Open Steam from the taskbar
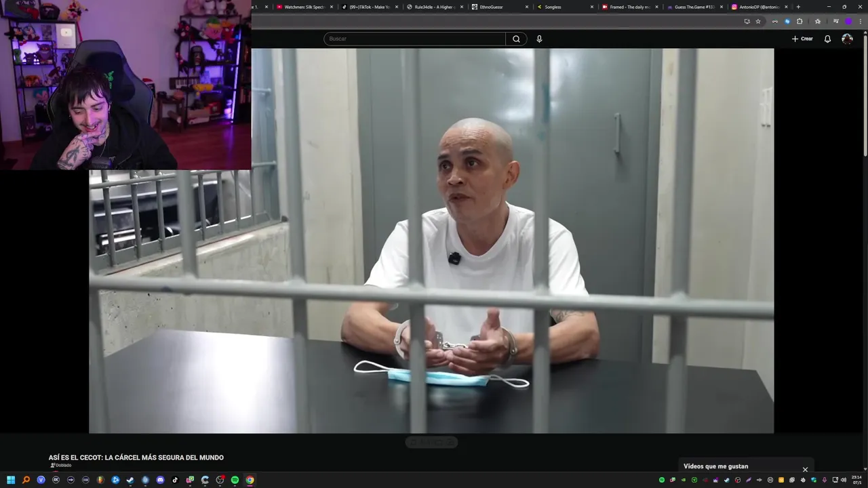The width and height of the screenshot is (868, 488). tap(130, 480)
